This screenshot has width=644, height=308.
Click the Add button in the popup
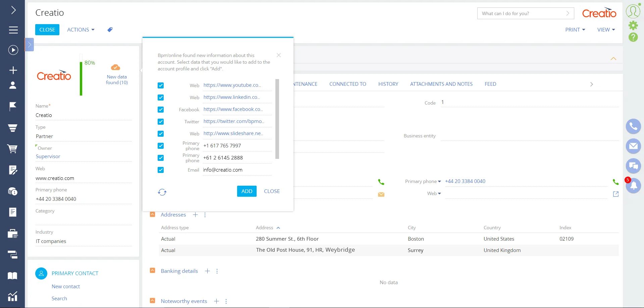pyautogui.click(x=247, y=191)
